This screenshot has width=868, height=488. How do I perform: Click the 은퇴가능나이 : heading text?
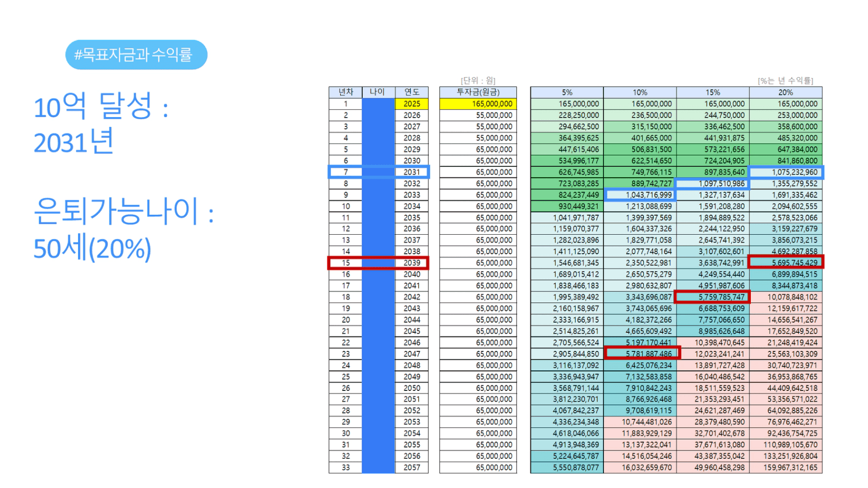click(124, 211)
